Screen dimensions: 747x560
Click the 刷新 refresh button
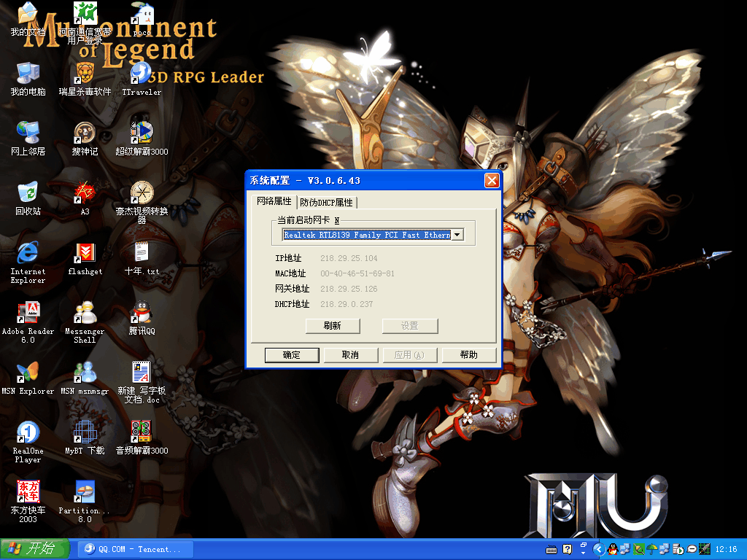coord(333,326)
